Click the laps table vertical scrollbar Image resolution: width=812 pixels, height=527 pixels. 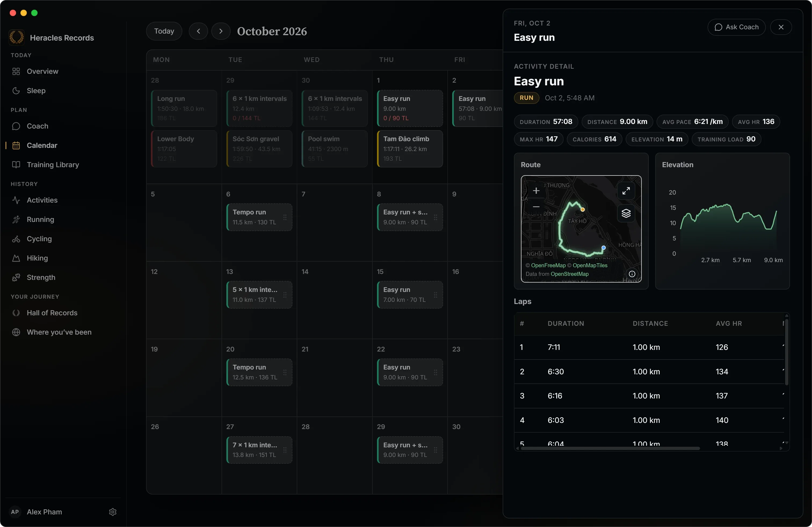[x=786, y=352]
